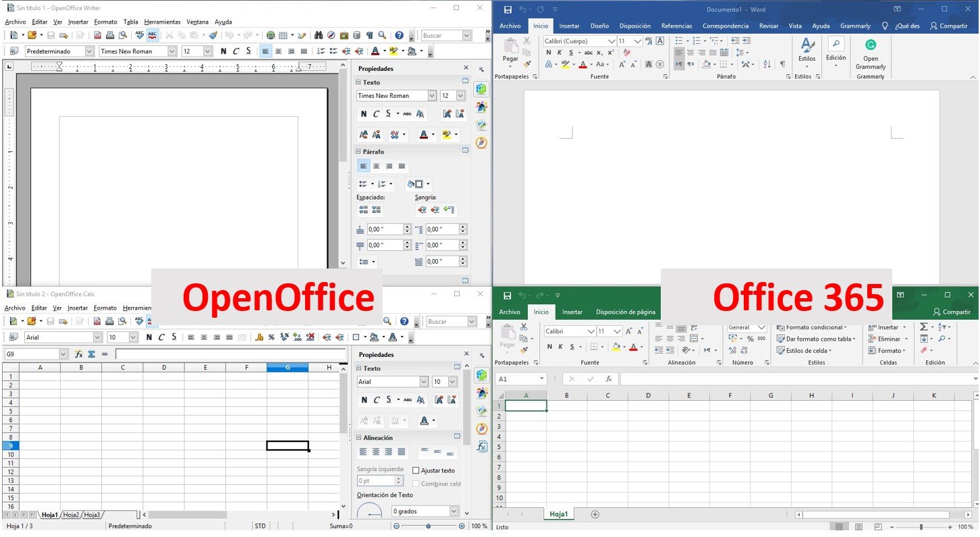Switch to the Hoja2 sheet tab in Calc
Screen dimensions: 980x537
click(71, 515)
